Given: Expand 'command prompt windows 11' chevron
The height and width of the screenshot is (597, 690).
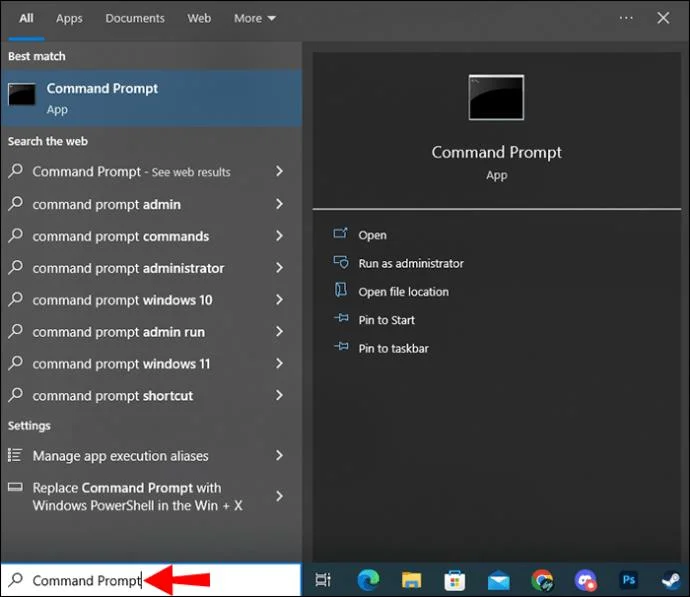Looking at the screenshot, I should coord(279,363).
